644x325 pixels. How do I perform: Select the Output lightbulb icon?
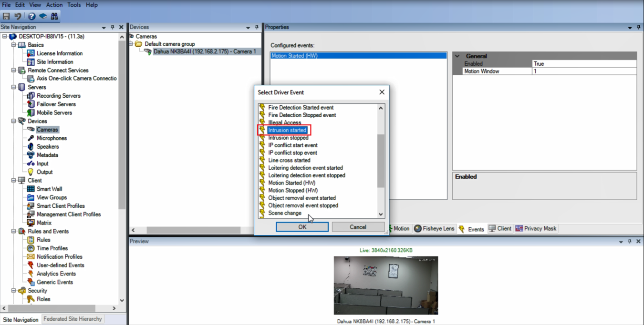31,172
